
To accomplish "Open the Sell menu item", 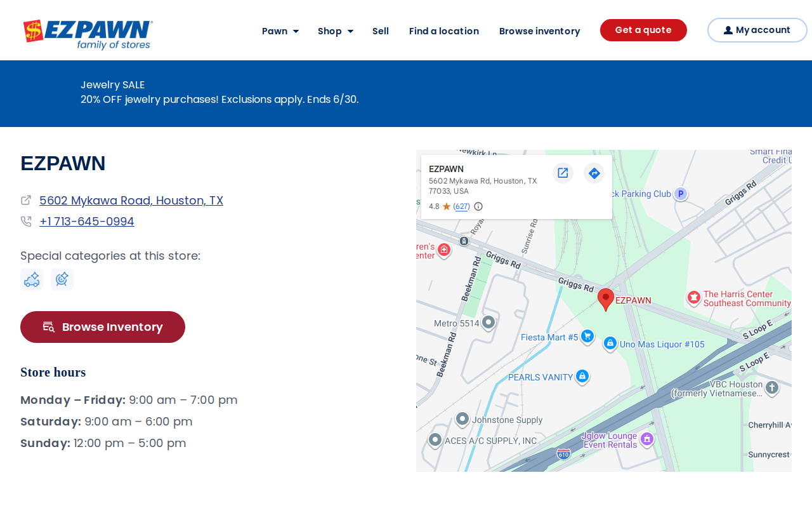I will coord(381,31).
